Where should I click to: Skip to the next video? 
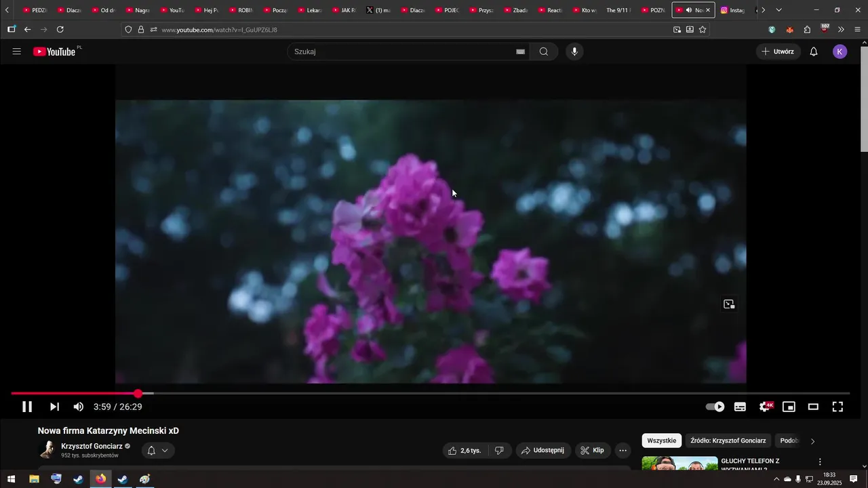(x=54, y=407)
